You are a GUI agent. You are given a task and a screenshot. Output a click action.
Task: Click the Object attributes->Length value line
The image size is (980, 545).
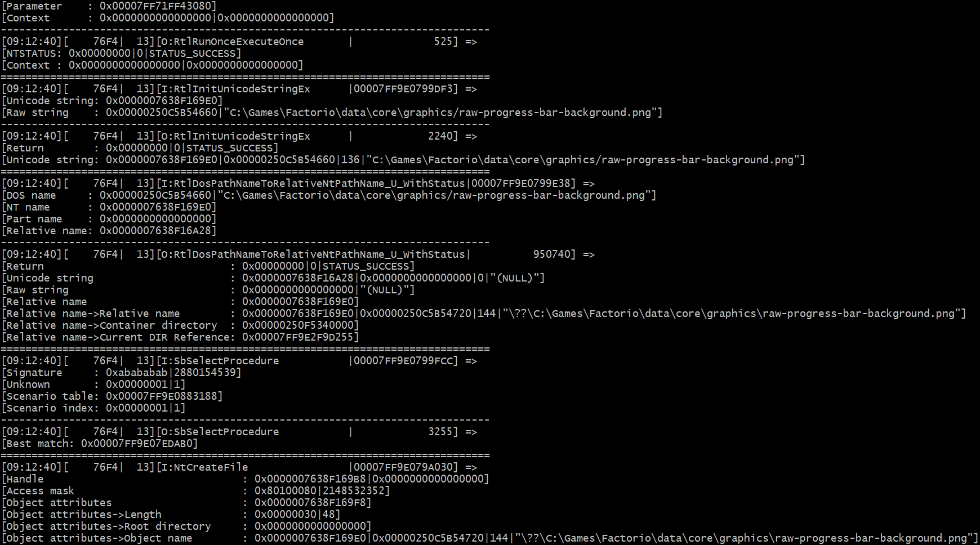(171, 515)
